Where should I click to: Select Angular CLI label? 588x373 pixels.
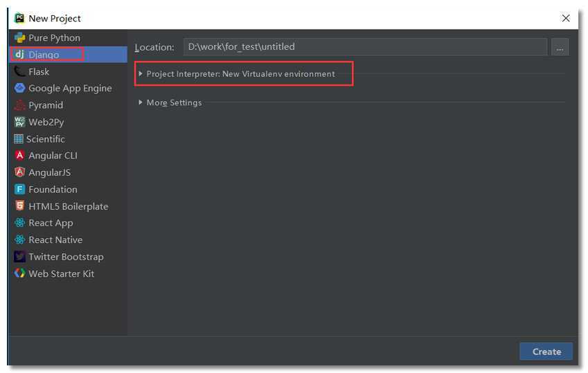(x=53, y=156)
